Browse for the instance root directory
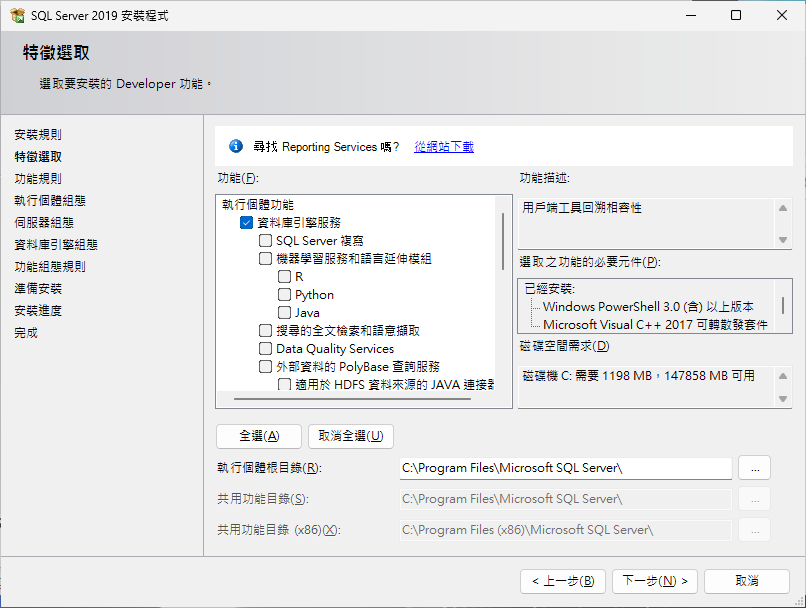The image size is (806, 608). pos(754,468)
